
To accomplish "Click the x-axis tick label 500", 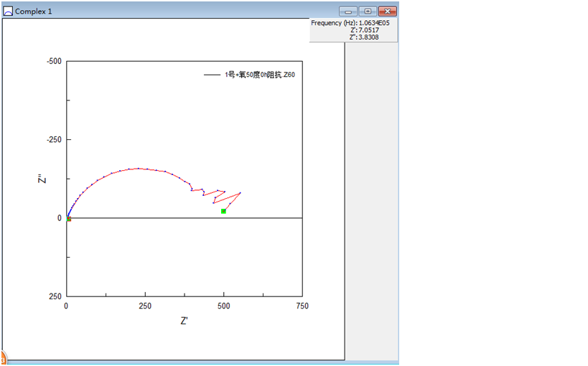I will pos(223,306).
